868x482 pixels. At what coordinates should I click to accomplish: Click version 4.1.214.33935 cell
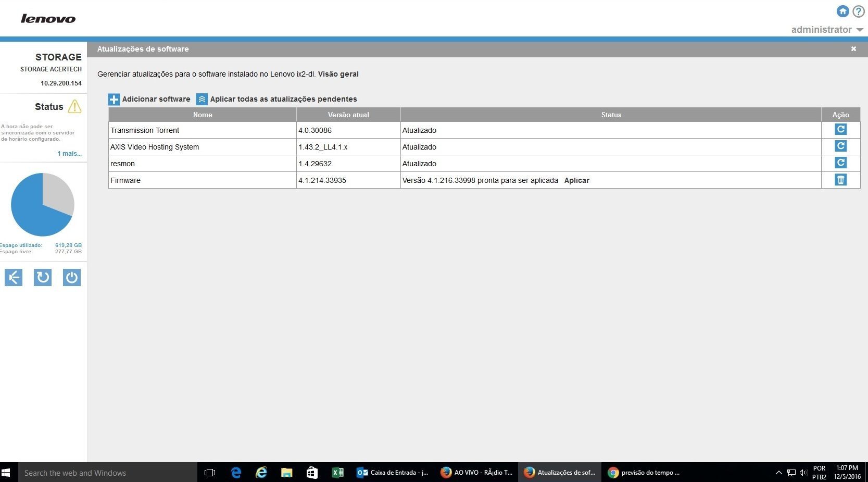[x=348, y=180]
